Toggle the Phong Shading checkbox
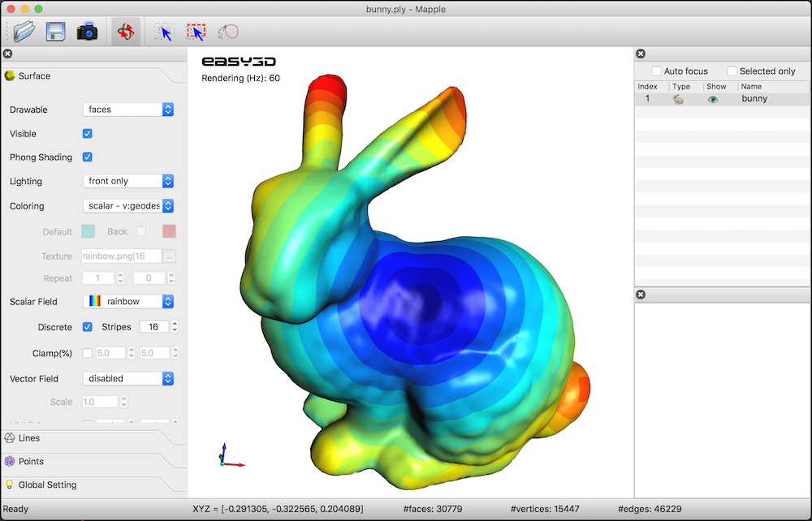812x521 pixels. [88, 157]
